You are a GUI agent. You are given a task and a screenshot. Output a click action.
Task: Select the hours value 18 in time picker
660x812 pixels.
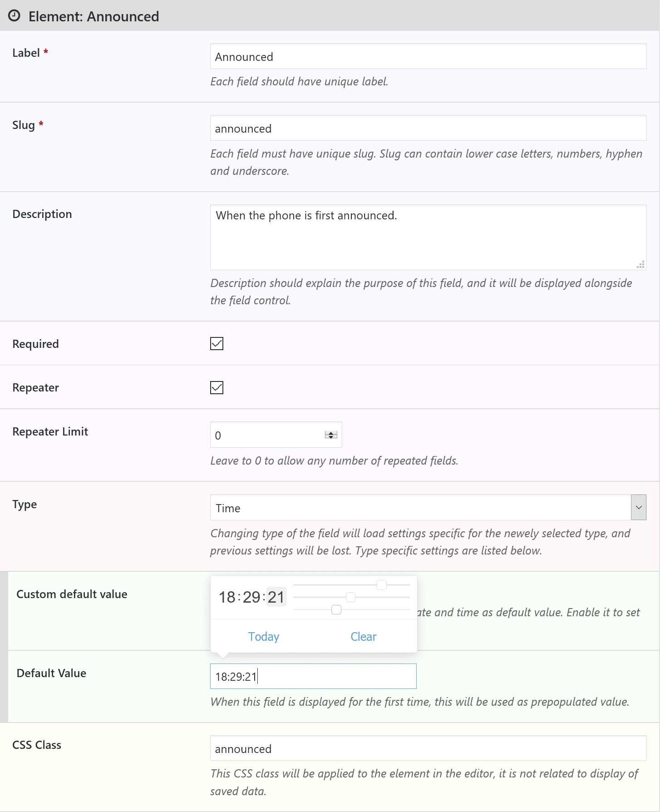pos(227,597)
